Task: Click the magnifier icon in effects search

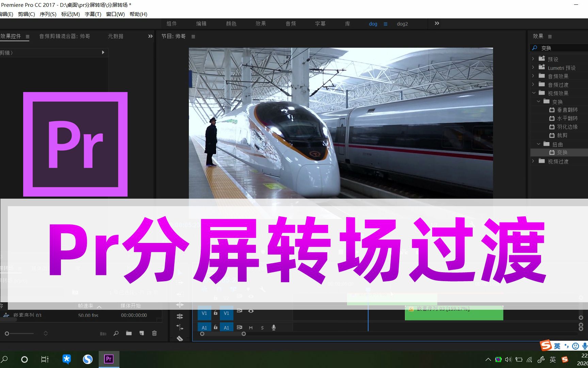Action: point(535,48)
